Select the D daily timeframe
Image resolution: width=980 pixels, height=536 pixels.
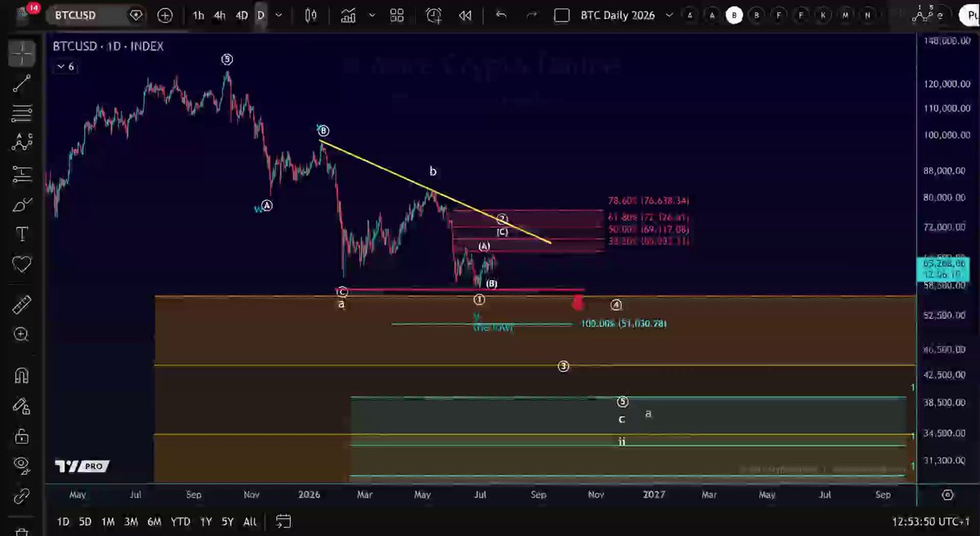point(261,15)
